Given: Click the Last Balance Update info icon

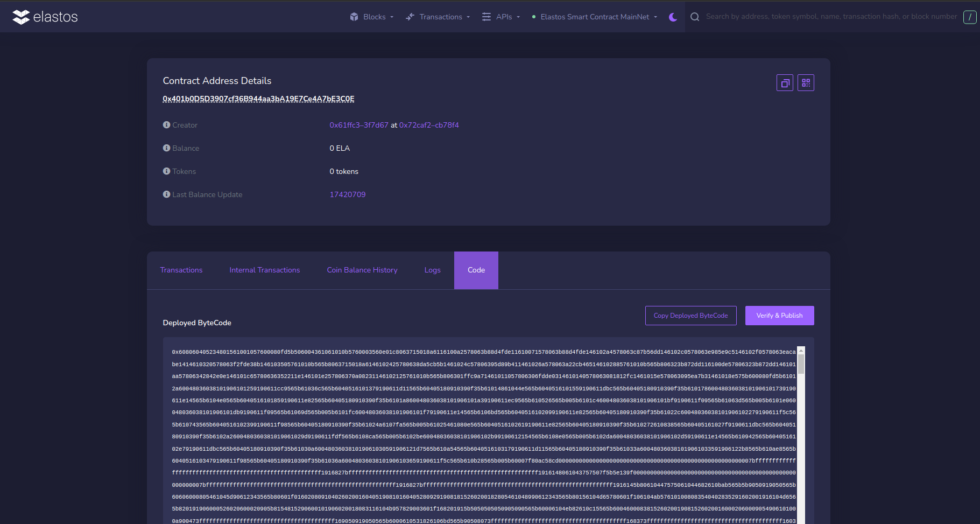Looking at the screenshot, I should pyautogui.click(x=166, y=194).
